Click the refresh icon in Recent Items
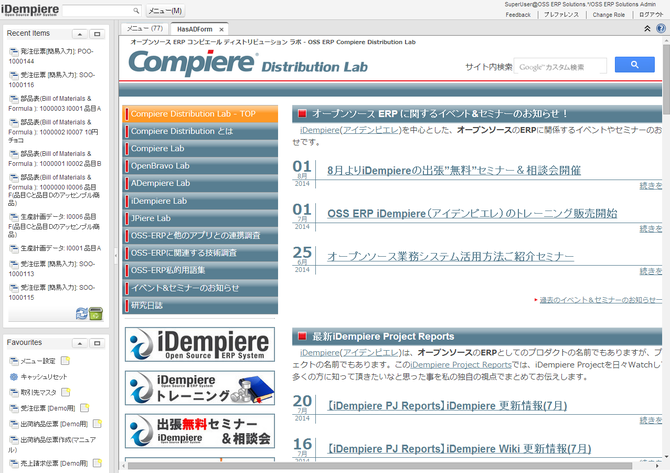Viewport: 670px width, 473px height. (x=82, y=313)
